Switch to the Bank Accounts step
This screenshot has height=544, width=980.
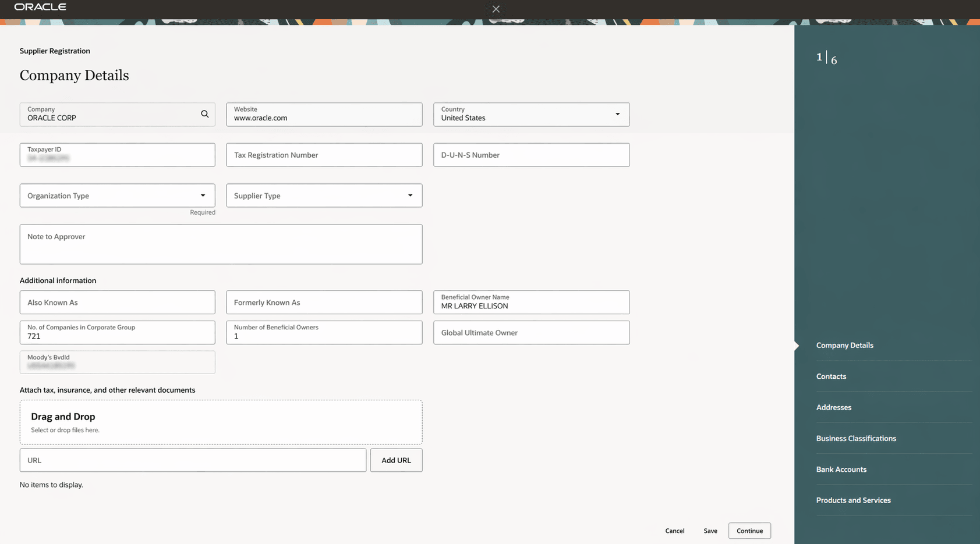(841, 470)
